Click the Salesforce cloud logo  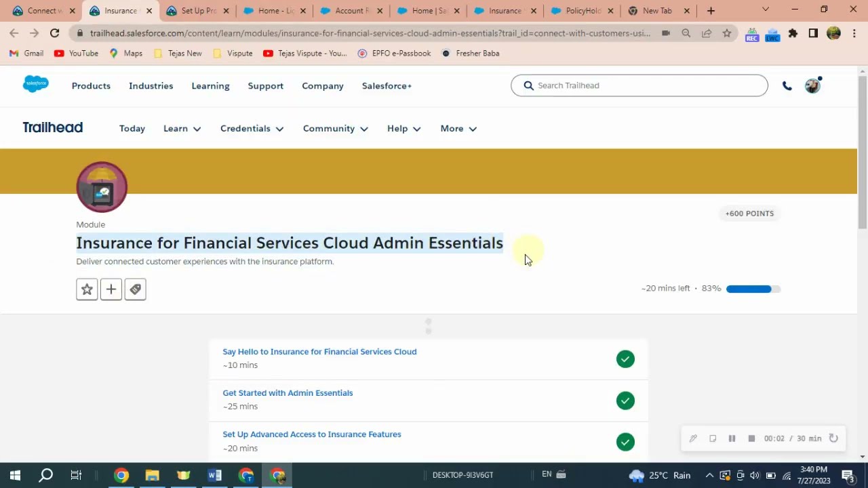click(x=36, y=84)
